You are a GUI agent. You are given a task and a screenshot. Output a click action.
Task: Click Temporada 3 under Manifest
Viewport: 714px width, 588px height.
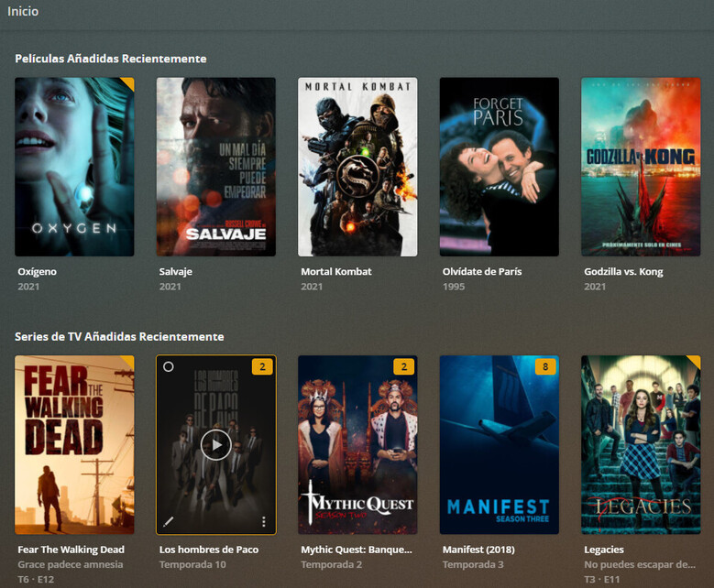pos(473,565)
